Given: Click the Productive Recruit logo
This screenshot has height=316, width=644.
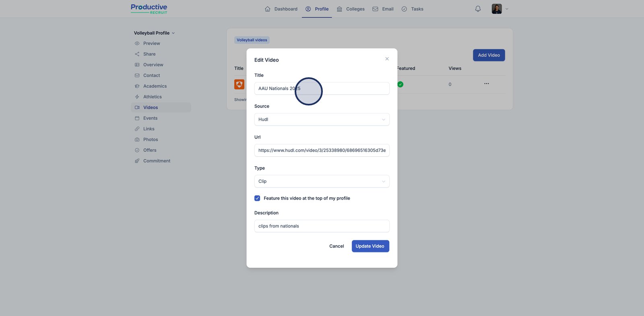Looking at the screenshot, I should (x=149, y=9).
